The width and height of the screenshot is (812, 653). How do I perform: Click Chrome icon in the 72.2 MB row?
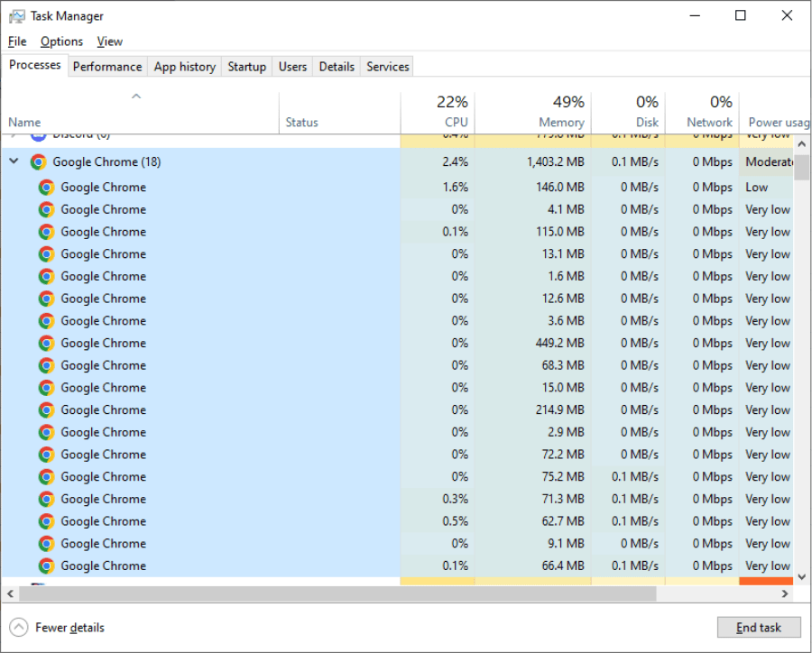point(46,455)
